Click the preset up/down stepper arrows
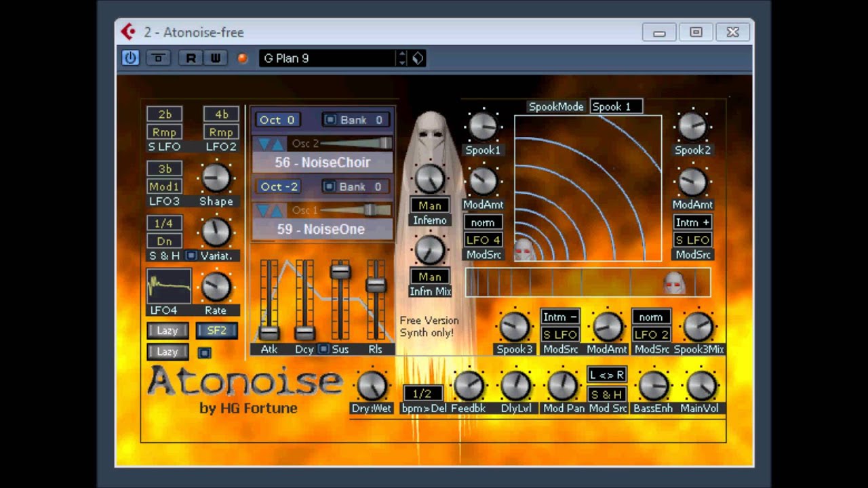 pos(402,58)
